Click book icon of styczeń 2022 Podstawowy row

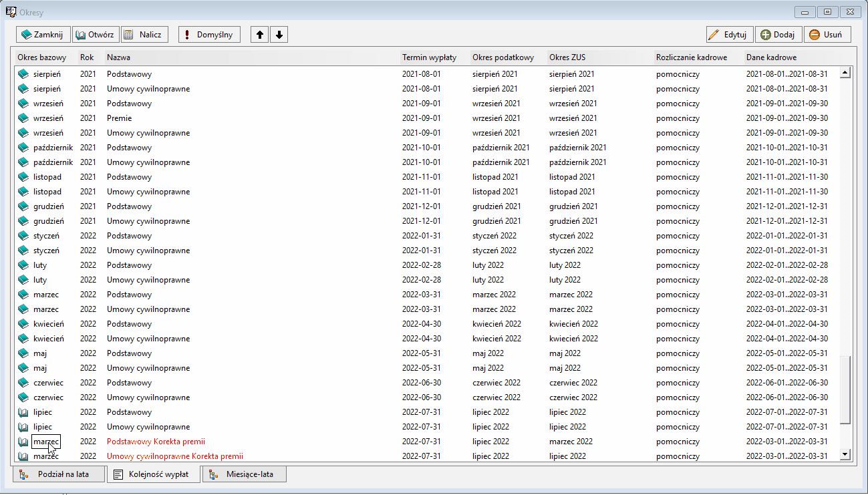[x=23, y=236]
